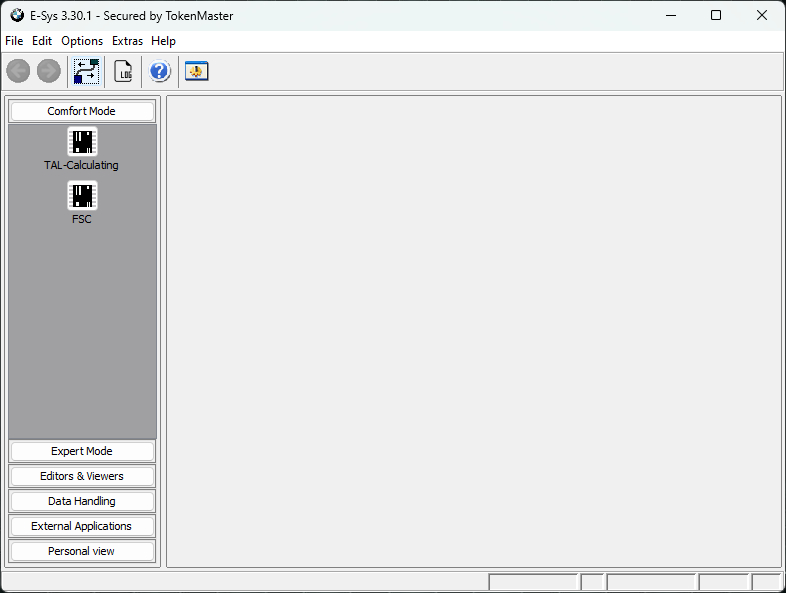Click the Forward arrow toolbar icon

(x=49, y=71)
